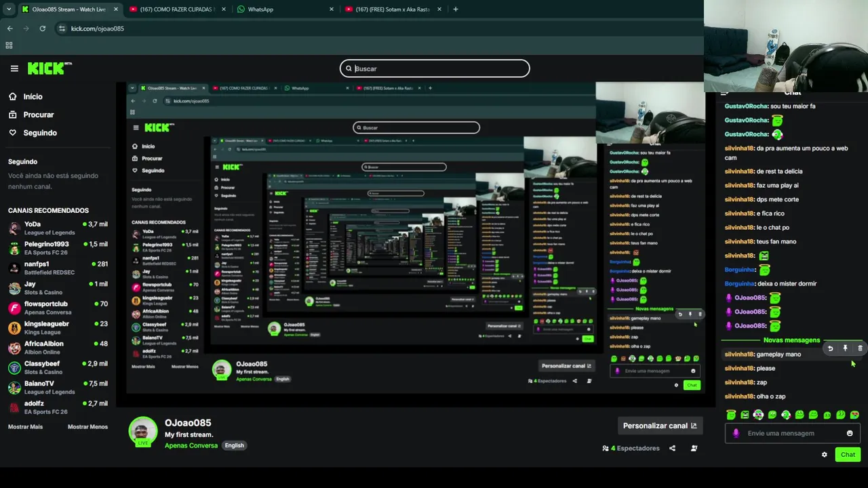Go back with the browser back arrow
The height and width of the screenshot is (488, 868).
tap(10, 28)
